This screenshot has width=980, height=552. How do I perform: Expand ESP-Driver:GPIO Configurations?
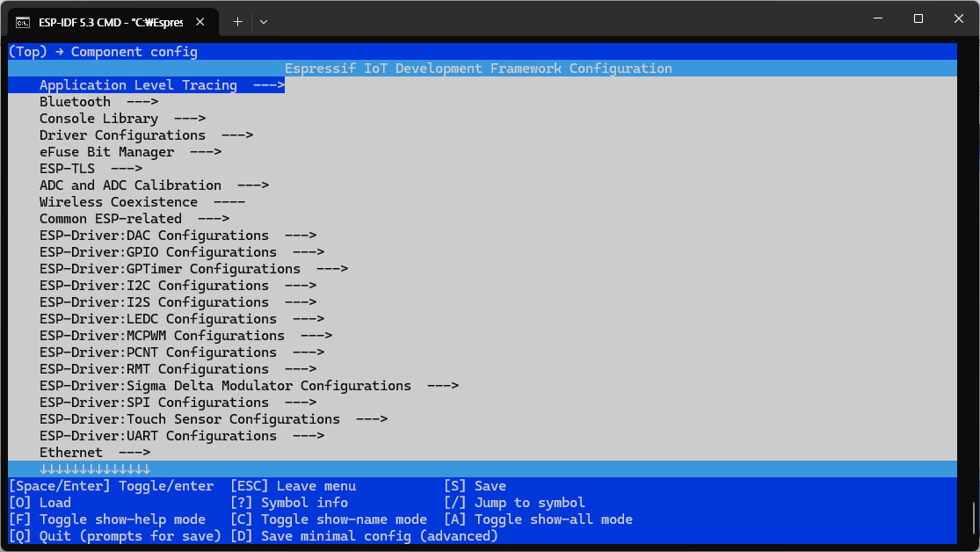coord(182,252)
